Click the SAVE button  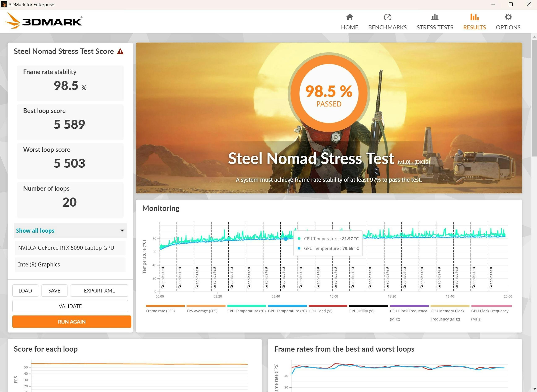[54, 291]
